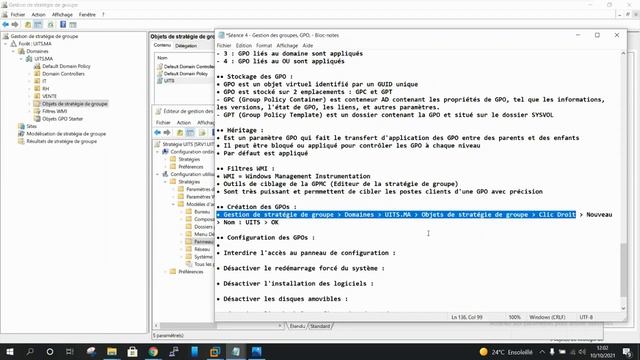Image resolution: width=640 pixels, height=360 pixels.
Task: Select UITS GPO in Contenu list
Action: pos(169,81)
